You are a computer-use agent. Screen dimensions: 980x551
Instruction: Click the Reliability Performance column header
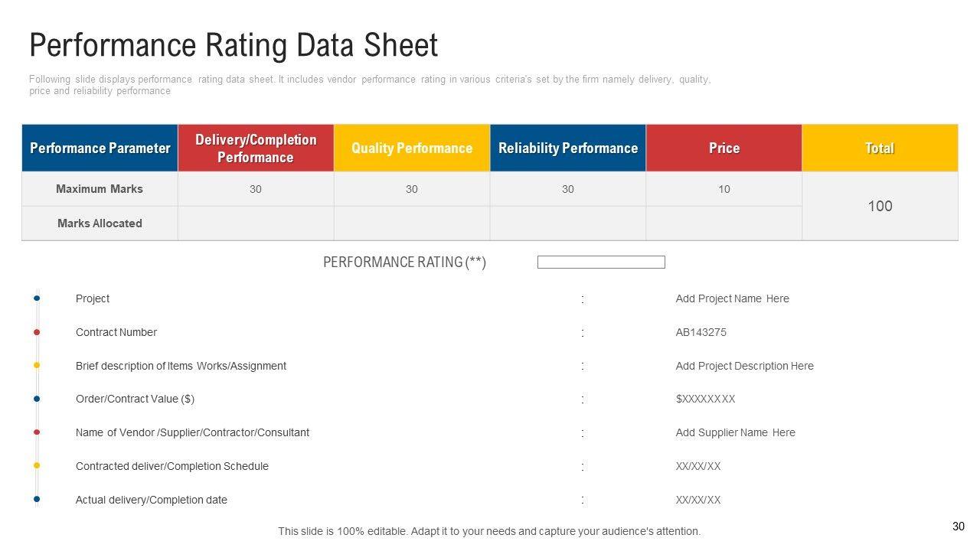pos(568,148)
